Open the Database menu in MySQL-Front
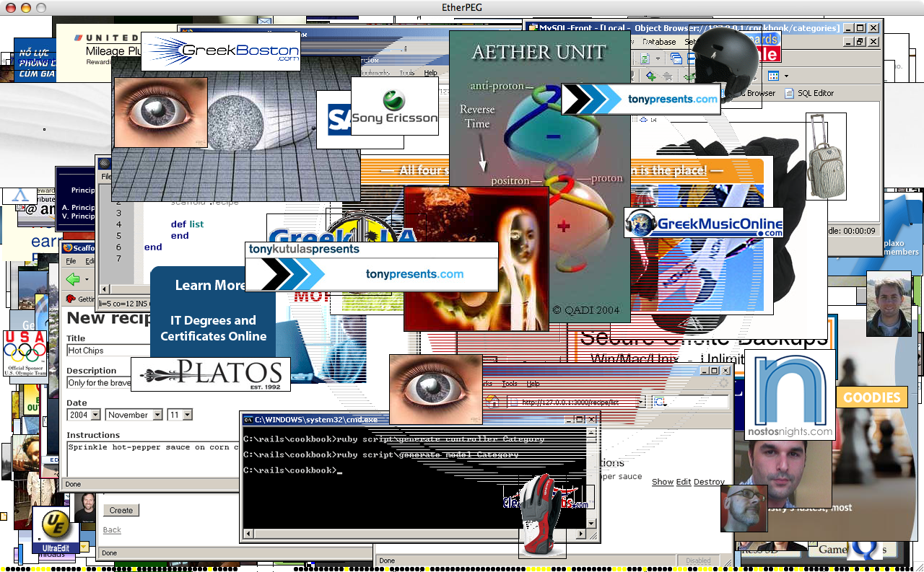Screen dimensions: 924x572 coord(658,42)
